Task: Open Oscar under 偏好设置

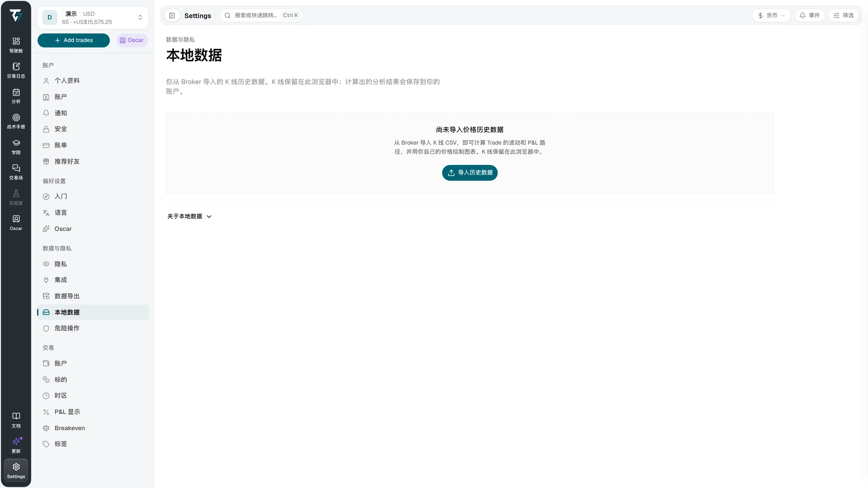Action: coord(93,229)
